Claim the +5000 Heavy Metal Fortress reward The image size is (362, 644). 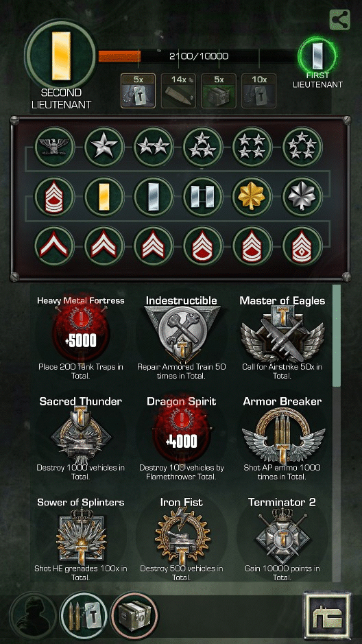pyautogui.click(x=81, y=334)
